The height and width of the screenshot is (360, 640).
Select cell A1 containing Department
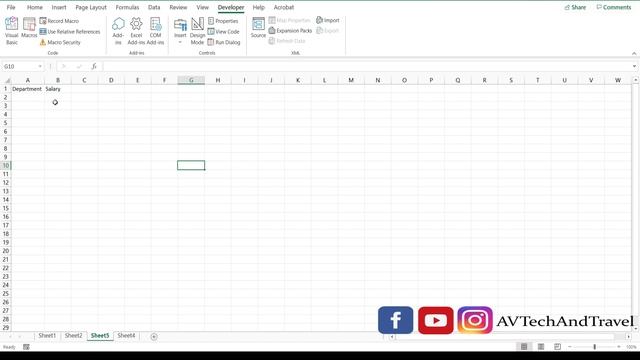click(x=28, y=89)
